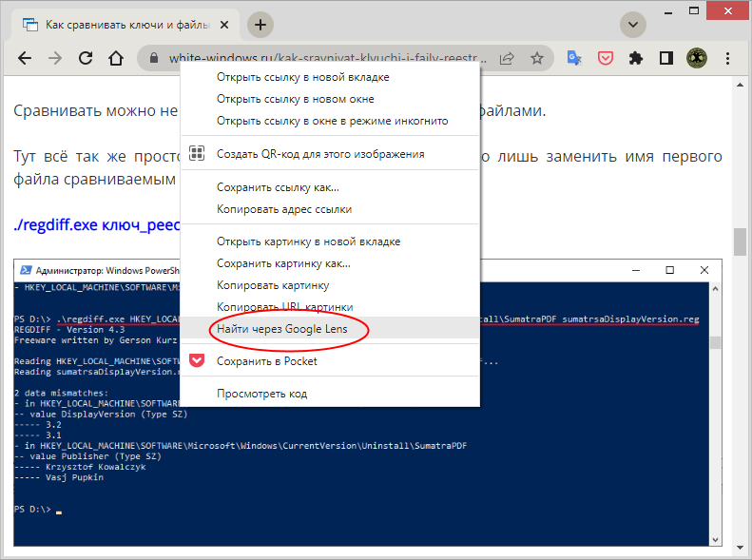This screenshot has height=560, width=752.
Task: Choose 'Сохранить в Pocket' entry
Action: tap(330, 361)
